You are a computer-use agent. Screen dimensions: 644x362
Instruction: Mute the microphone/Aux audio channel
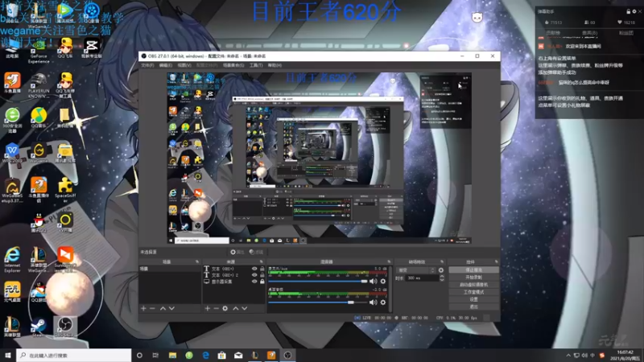tap(373, 282)
